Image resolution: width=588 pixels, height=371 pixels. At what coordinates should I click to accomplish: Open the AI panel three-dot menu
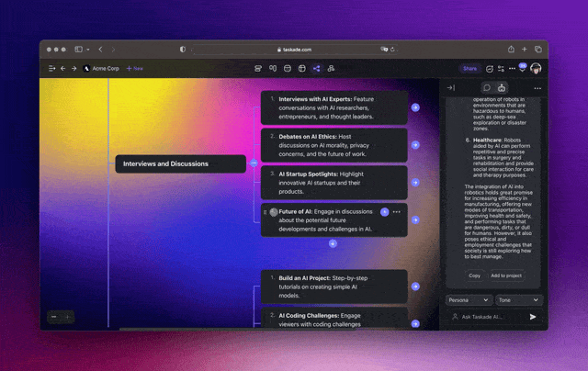pos(537,88)
